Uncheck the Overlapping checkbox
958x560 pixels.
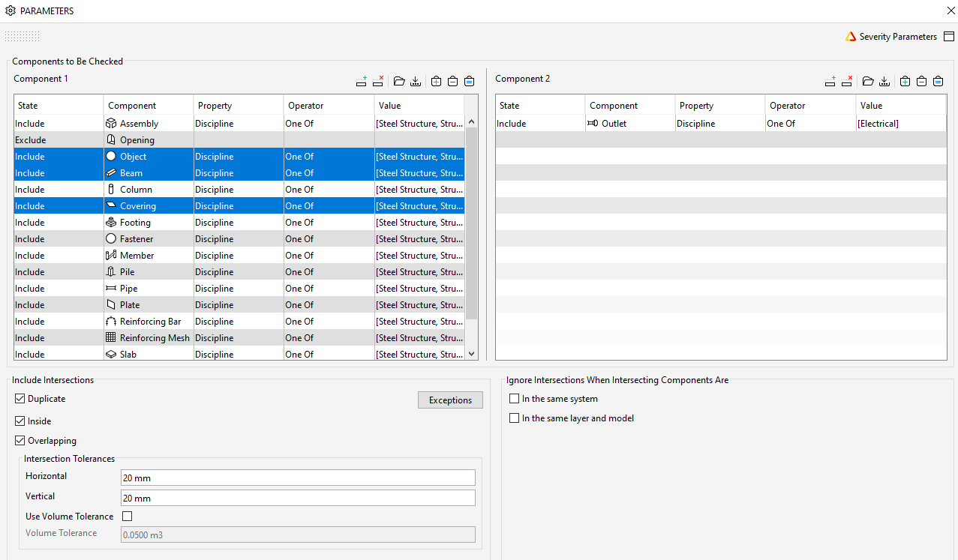point(20,441)
